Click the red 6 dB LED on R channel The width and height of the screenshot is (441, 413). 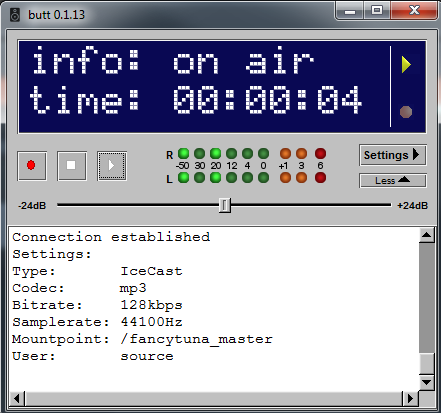[320, 154]
